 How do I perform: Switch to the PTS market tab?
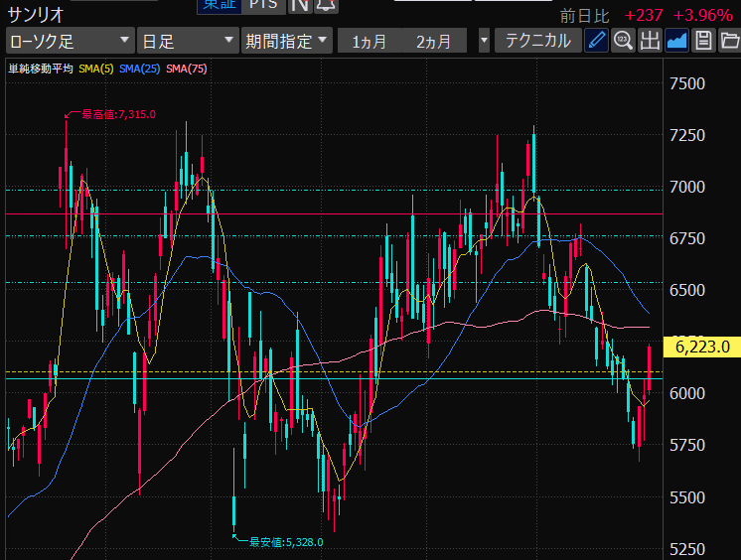click(263, 6)
